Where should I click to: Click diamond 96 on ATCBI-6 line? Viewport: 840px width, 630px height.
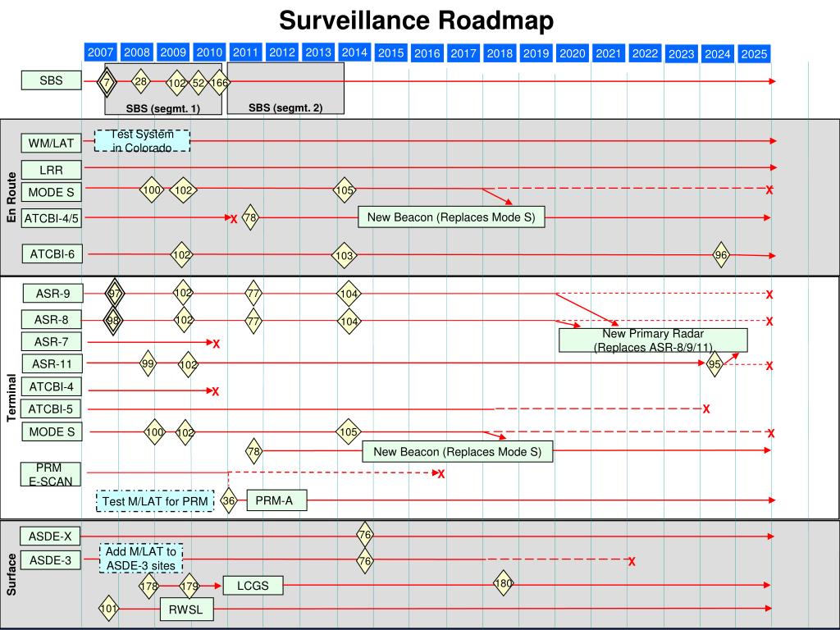pyautogui.click(x=721, y=255)
